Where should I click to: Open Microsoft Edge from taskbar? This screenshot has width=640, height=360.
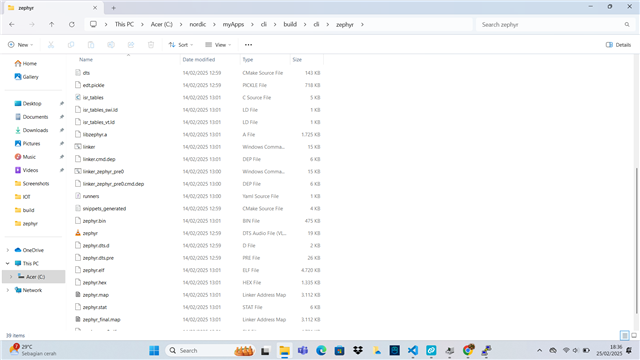coord(321,350)
